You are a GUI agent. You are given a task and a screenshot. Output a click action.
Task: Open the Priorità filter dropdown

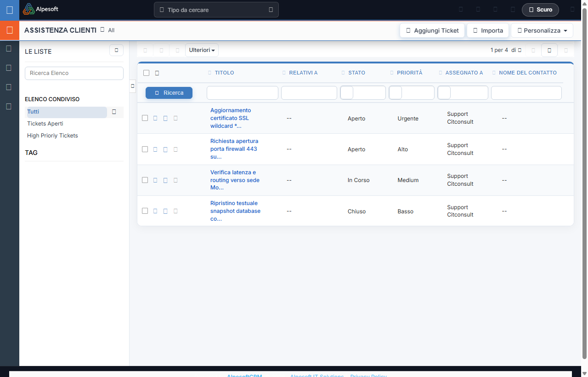(x=412, y=93)
